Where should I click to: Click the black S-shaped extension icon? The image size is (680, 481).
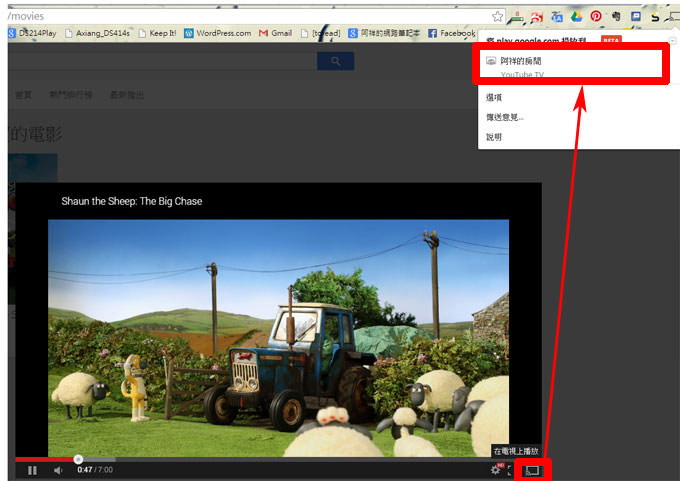(x=655, y=17)
